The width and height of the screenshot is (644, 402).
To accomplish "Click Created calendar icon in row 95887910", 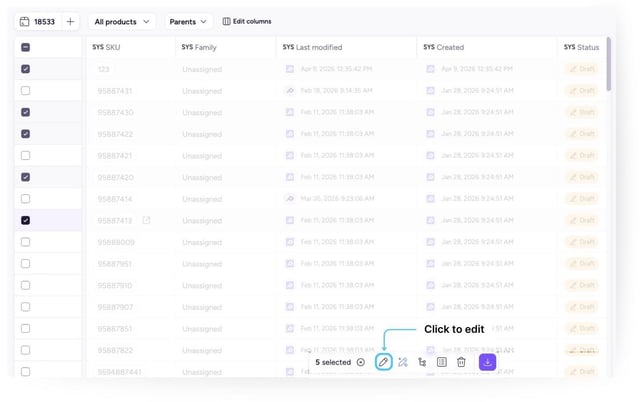I will 430,285.
